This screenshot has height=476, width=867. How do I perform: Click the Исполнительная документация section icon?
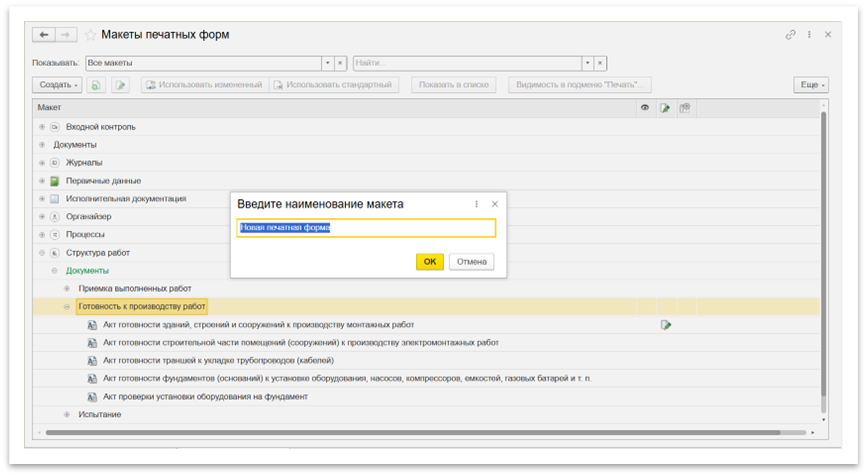[x=55, y=199]
